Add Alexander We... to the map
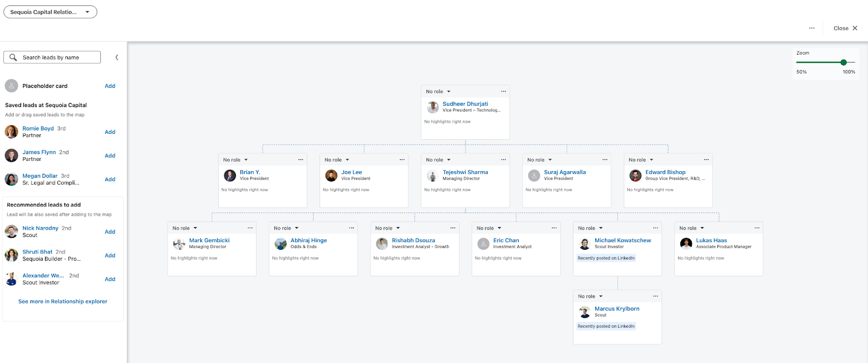 pos(110,280)
